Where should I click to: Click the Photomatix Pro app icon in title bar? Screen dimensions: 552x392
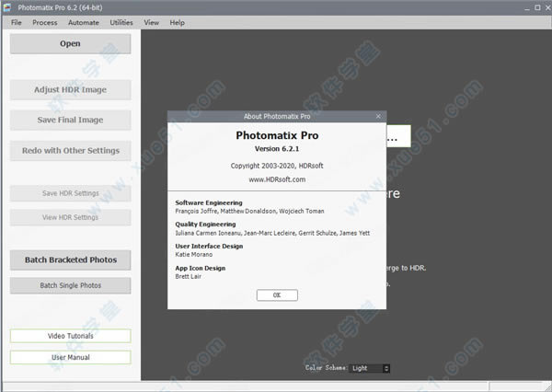click(x=7, y=7)
